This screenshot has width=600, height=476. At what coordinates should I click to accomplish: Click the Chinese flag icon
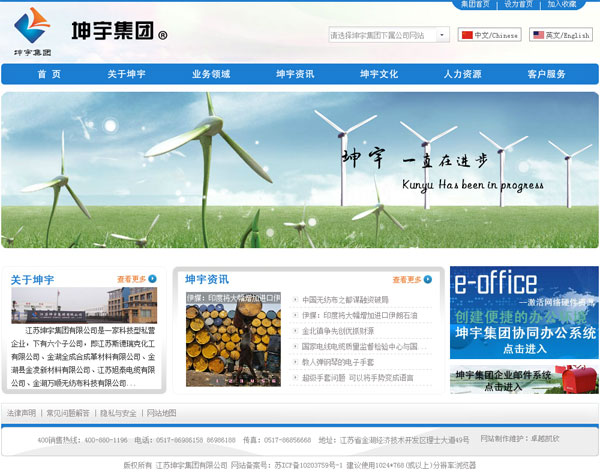click(x=467, y=35)
